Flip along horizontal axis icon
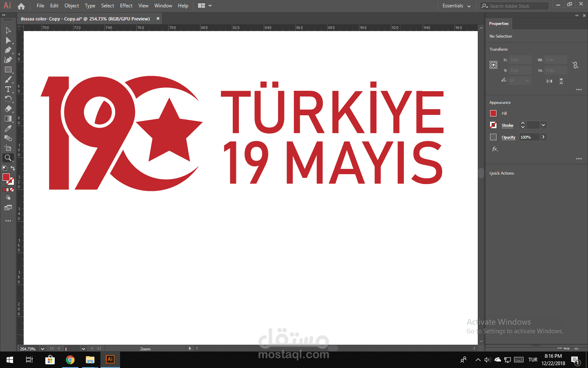This screenshot has height=368, width=588. [x=549, y=81]
